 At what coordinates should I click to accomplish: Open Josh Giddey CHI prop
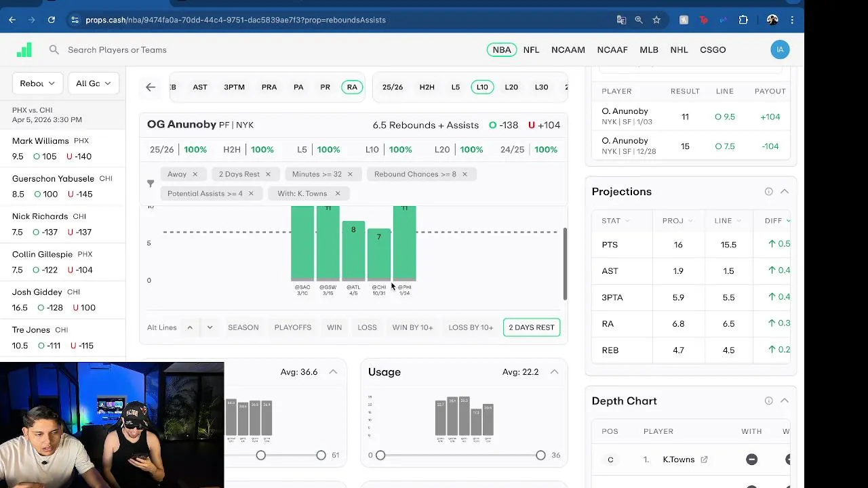point(62,300)
